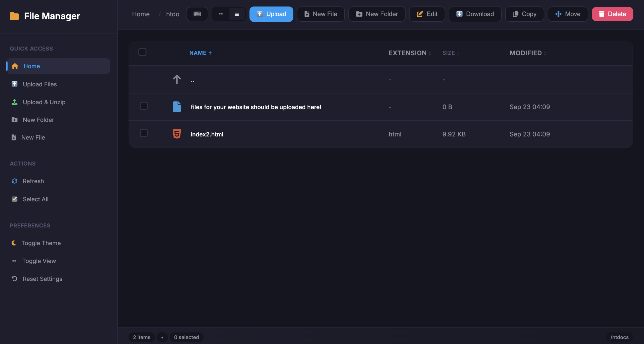Click the blue document file icon
This screenshot has height=344, width=644.
tap(177, 107)
